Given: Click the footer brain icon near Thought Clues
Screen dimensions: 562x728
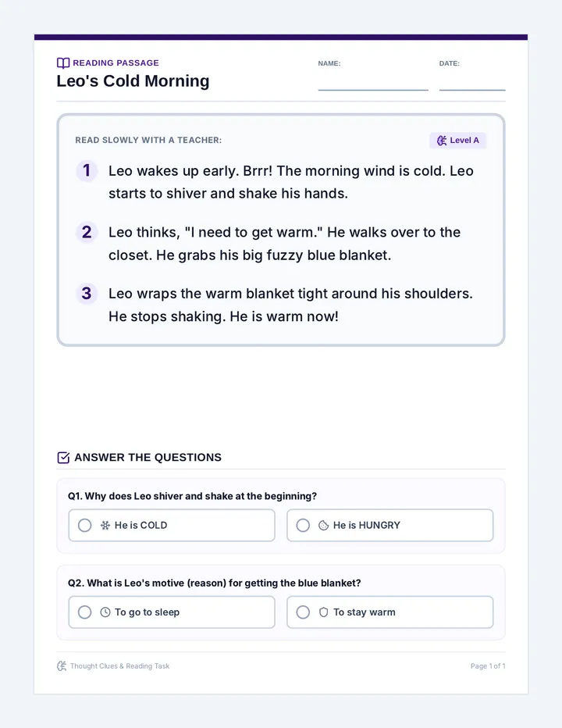Looking at the screenshot, I should [x=62, y=666].
